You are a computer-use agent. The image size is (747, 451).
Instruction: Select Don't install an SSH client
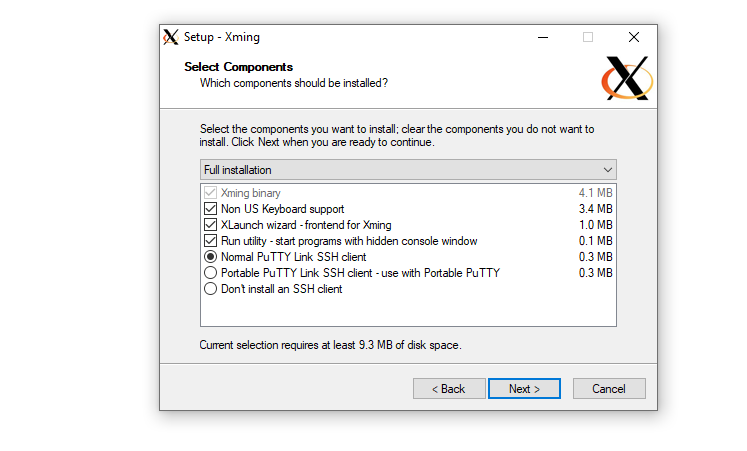210,289
